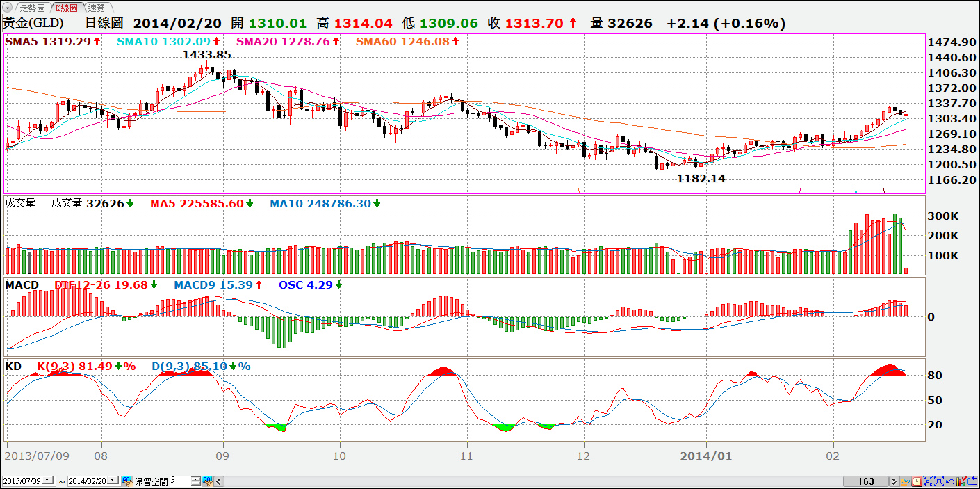Viewport: 980px width, 489px height.
Task: Click the 300K volume axis label
Action: (x=945, y=216)
